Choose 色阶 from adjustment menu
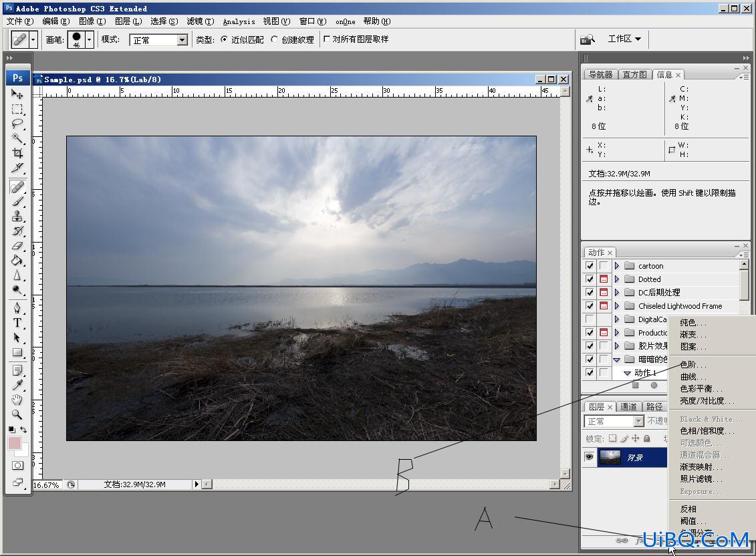 [692, 365]
